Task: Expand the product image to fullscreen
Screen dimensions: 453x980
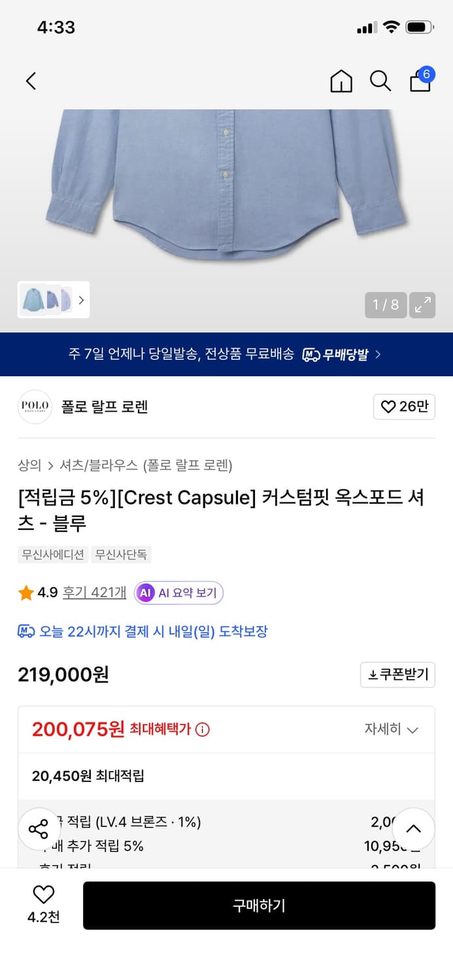Action: [422, 305]
